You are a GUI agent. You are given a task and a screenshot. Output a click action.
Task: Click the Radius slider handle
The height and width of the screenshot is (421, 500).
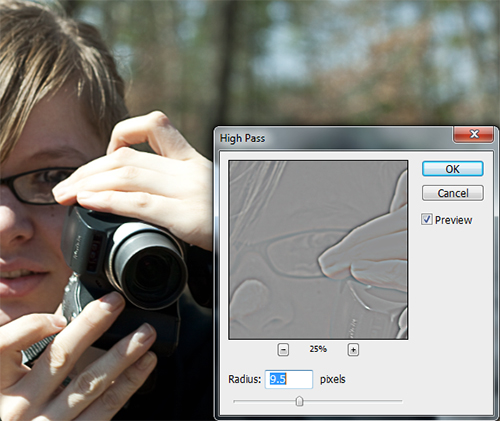299,401
